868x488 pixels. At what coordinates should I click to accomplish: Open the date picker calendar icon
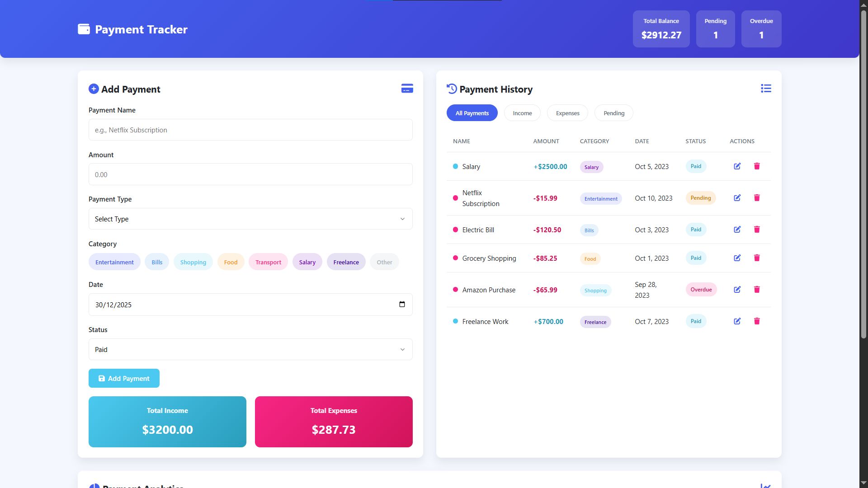pos(402,304)
